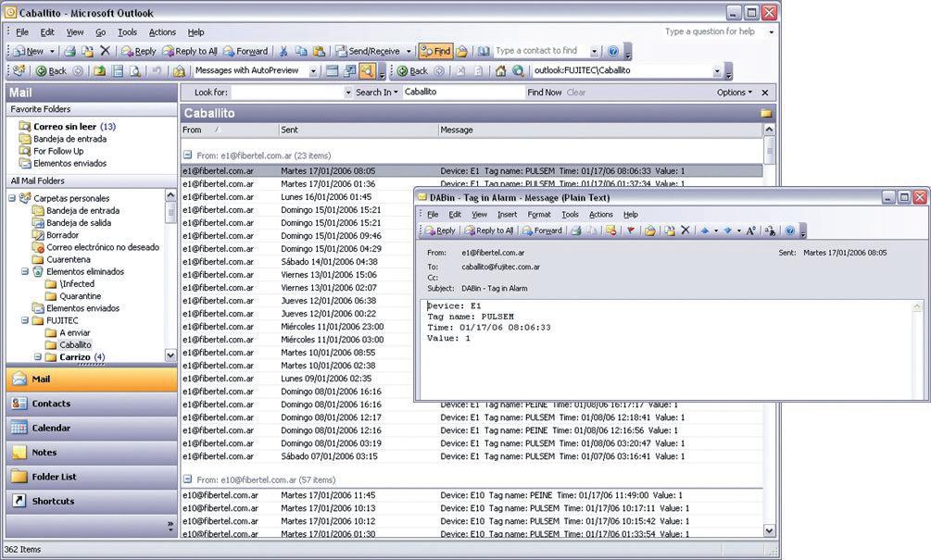This screenshot has width=931, height=560.
Task: Click the Search the Web globe icon
Action: click(x=519, y=71)
